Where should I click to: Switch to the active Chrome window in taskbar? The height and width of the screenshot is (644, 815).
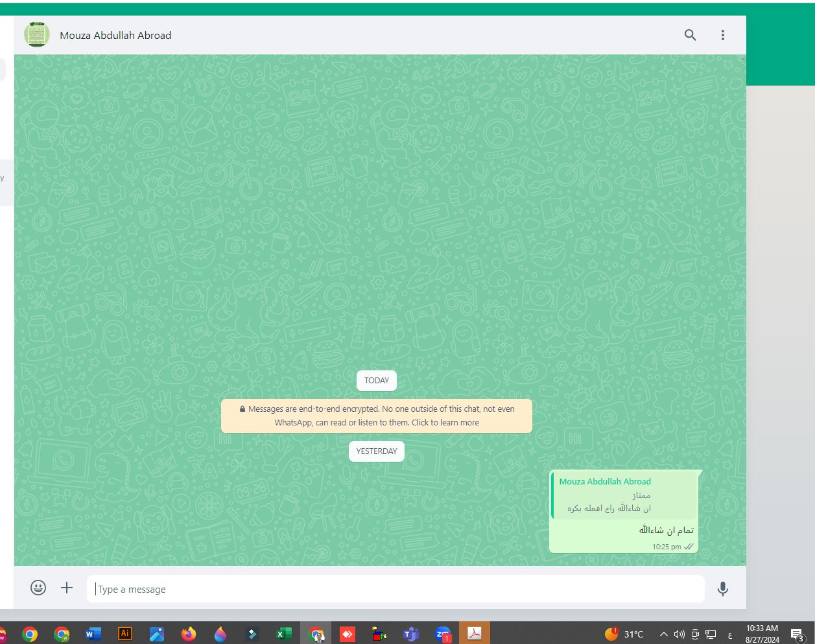[x=316, y=634]
